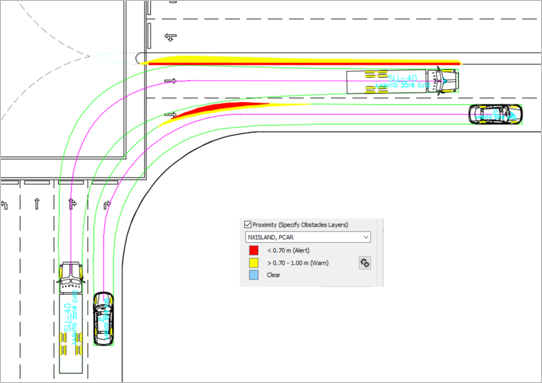Screen dimensions: 542x383
Task: Click the red alert zone along the median island
Action: click(x=304, y=64)
